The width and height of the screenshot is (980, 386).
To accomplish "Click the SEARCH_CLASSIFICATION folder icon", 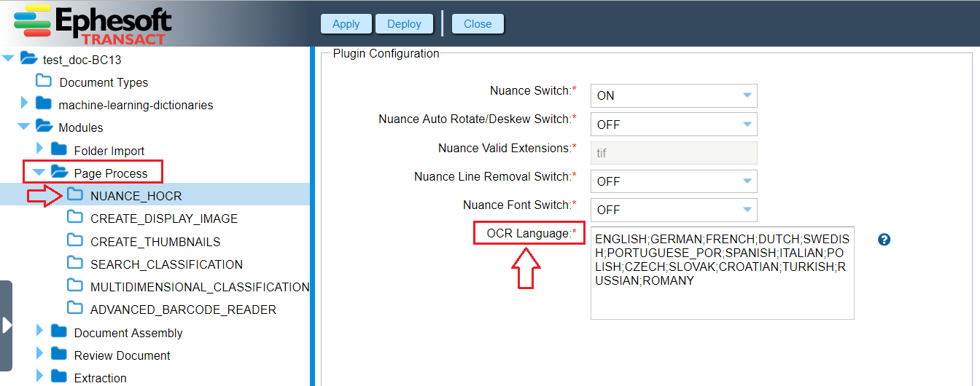I will point(75,262).
